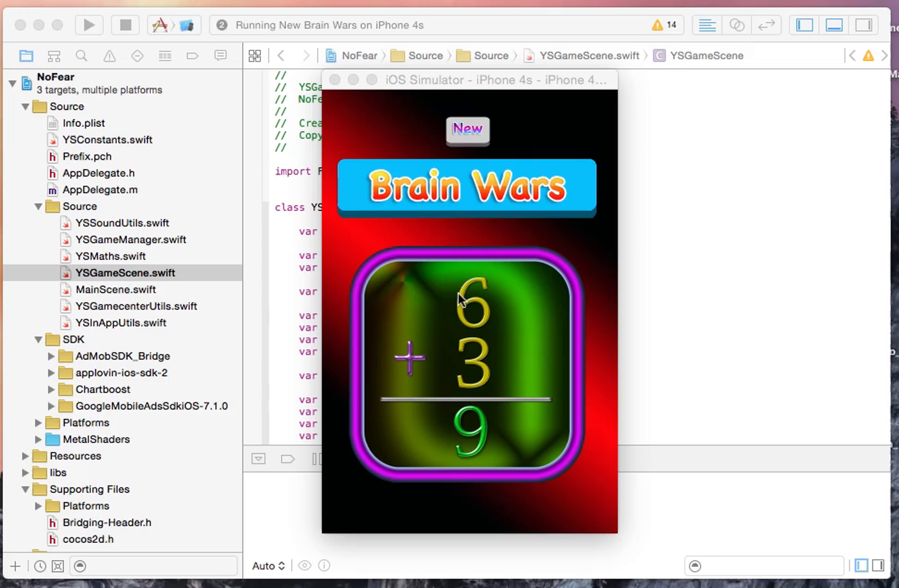Toggle recent files filter clock icon

coord(40,566)
